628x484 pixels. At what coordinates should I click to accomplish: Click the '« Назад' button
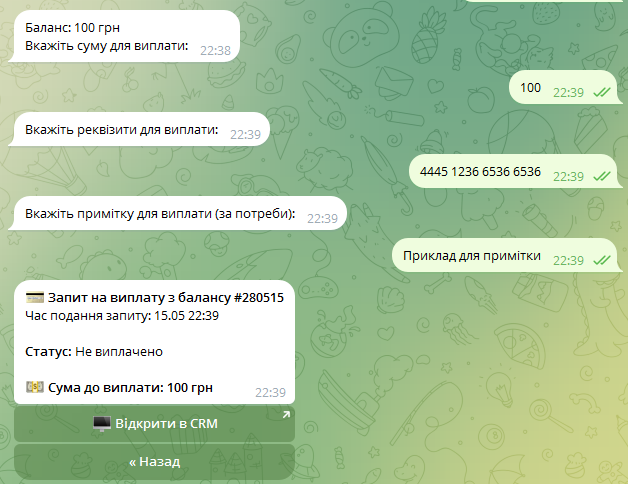(x=154, y=462)
